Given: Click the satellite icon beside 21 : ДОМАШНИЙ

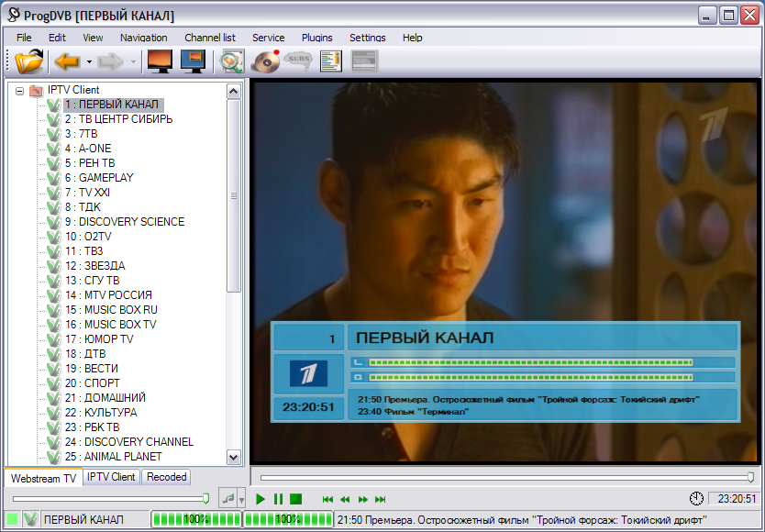Looking at the screenshot, I should point(53,398).
